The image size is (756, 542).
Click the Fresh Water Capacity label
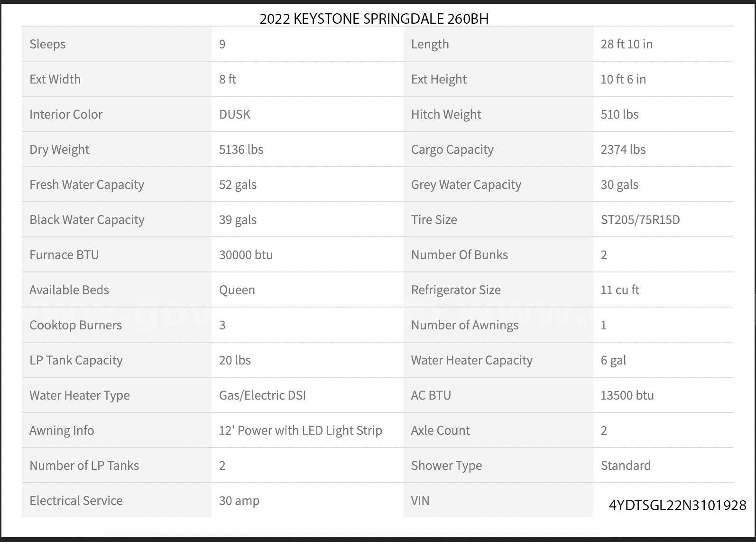87,185
